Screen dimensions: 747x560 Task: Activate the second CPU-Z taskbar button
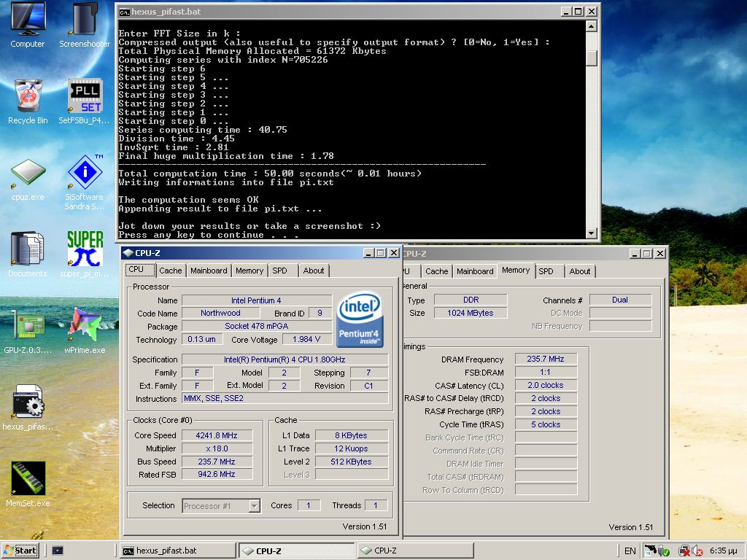[x=415, y=551]
